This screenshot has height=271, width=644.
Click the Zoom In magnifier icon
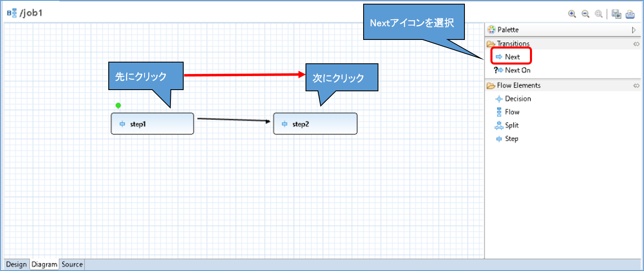pos(572,14)
